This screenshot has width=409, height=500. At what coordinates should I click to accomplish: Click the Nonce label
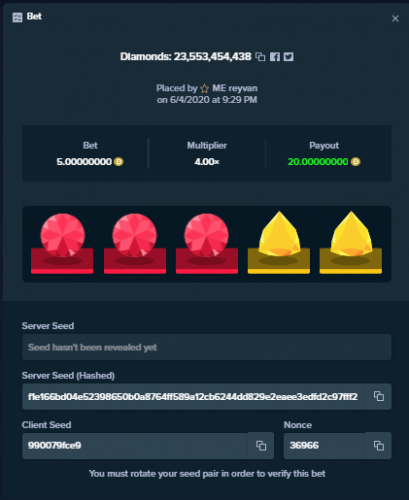pyautogui.click(x=298, y=425)
